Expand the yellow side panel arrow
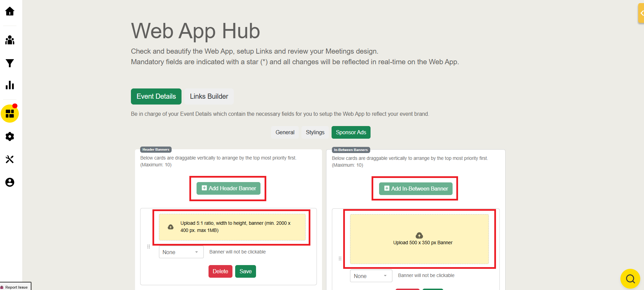Screen dimensions: 644x290 (x=641, y=13)
